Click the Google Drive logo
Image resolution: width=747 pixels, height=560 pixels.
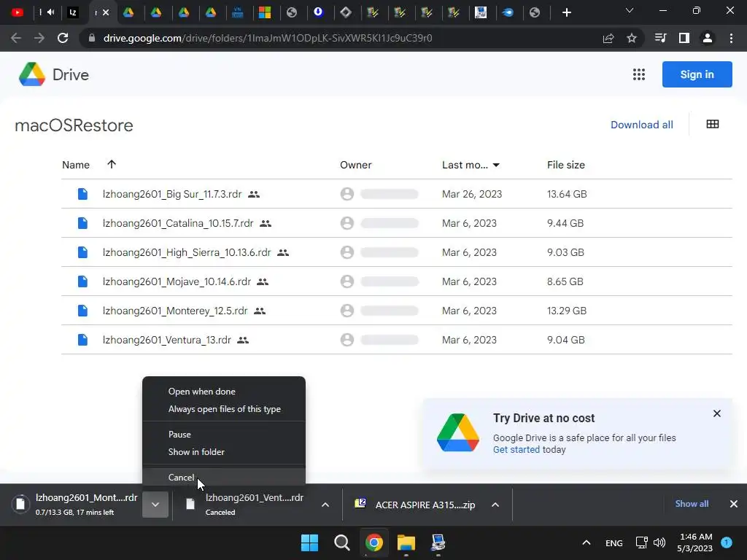[x=32, y=74]
